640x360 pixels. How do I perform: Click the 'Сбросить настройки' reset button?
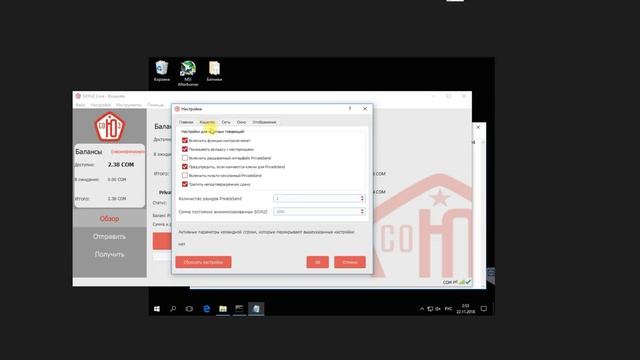tap(203, 262)
